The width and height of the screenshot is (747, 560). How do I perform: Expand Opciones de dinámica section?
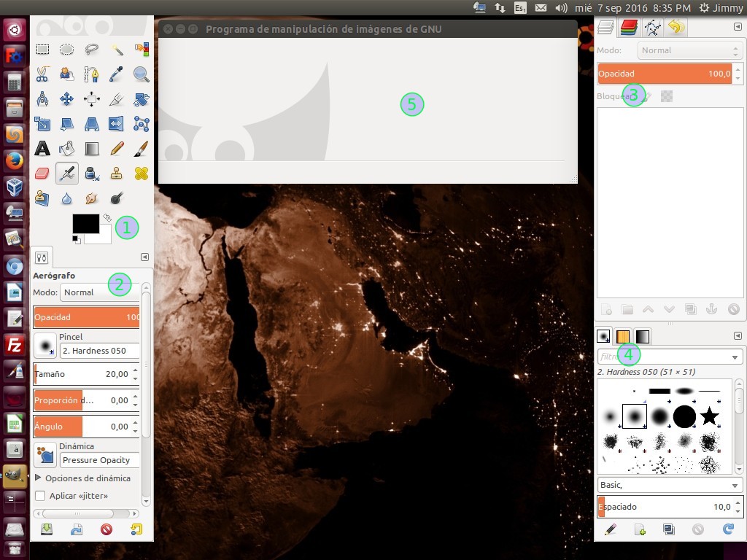pos(39,478)
